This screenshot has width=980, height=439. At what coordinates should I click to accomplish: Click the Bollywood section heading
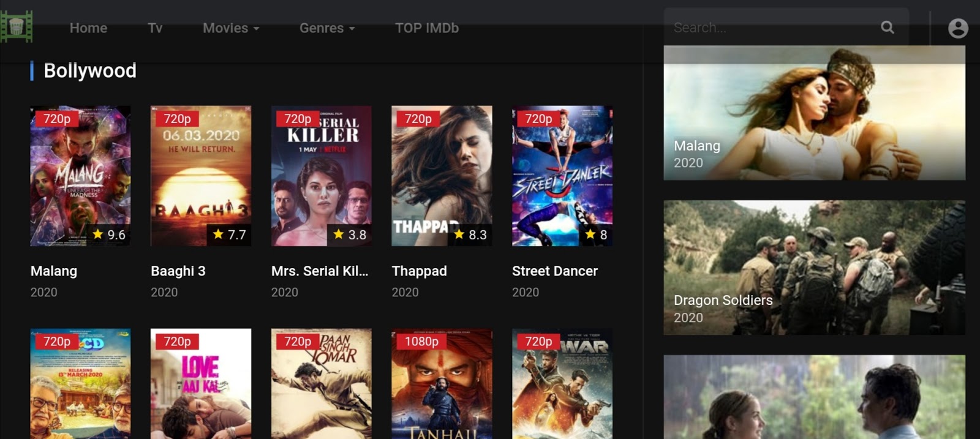click(90, 71)
